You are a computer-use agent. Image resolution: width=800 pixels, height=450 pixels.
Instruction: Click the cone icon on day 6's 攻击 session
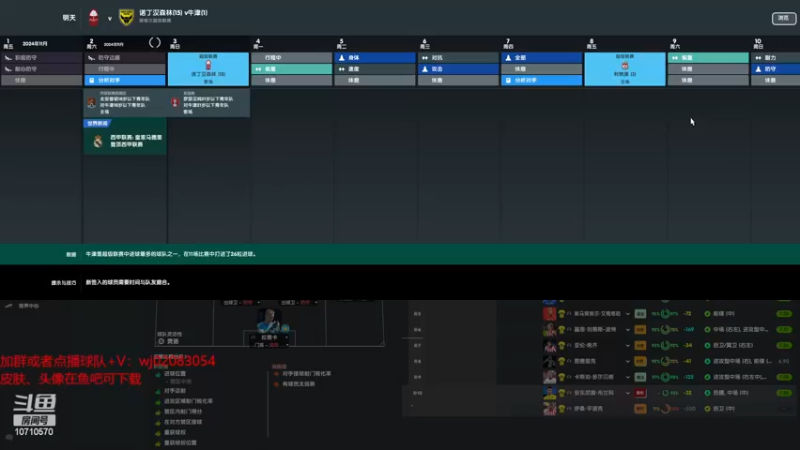[425, 69]
